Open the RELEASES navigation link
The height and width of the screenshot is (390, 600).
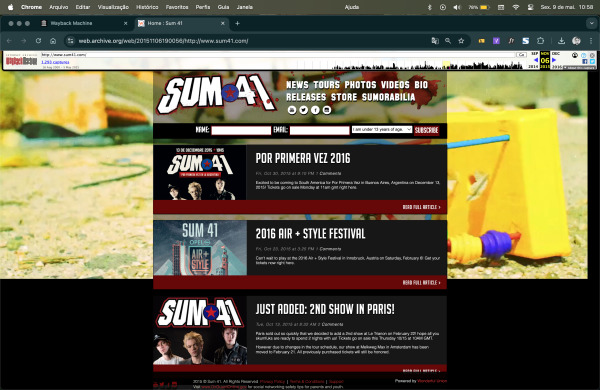[x=306, y=97]
